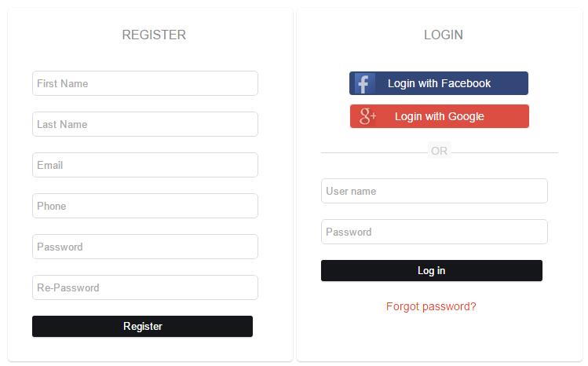Click the Re-Password confirmation field
Image resolution: width=588 pixels, height=366 pixels.
click(145, 287)
